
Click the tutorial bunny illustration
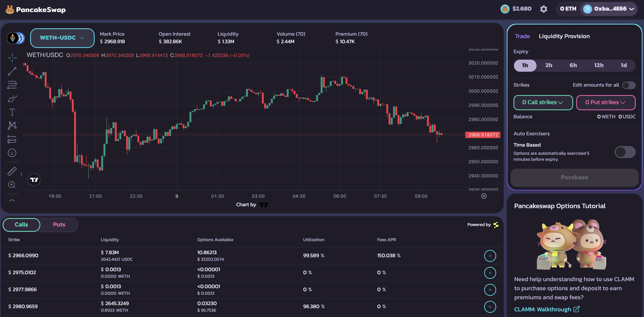point(571,244)
